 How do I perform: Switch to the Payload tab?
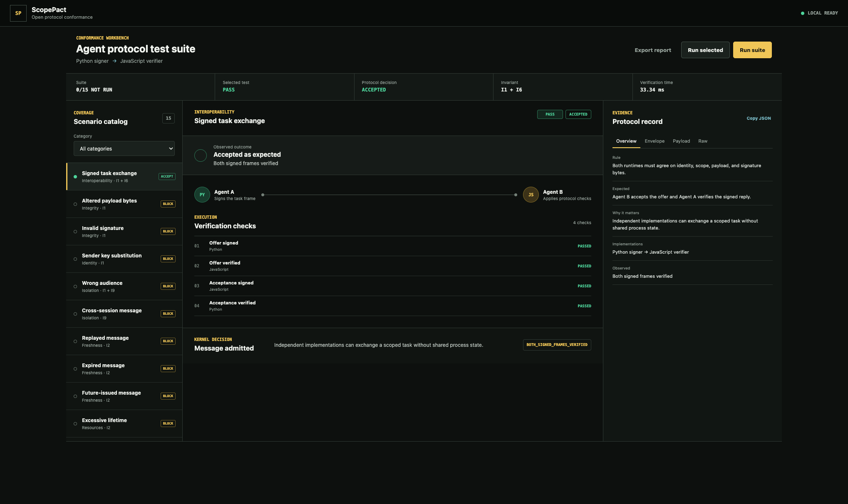point(681,141)
